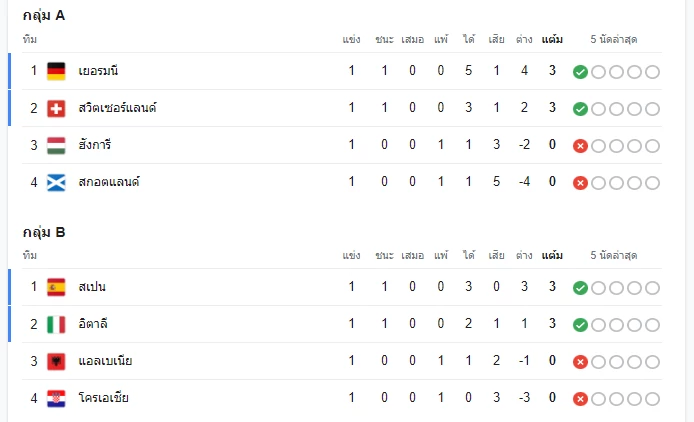Click the Croatia flag icon

pyautogui.click(x=56, y=399)
